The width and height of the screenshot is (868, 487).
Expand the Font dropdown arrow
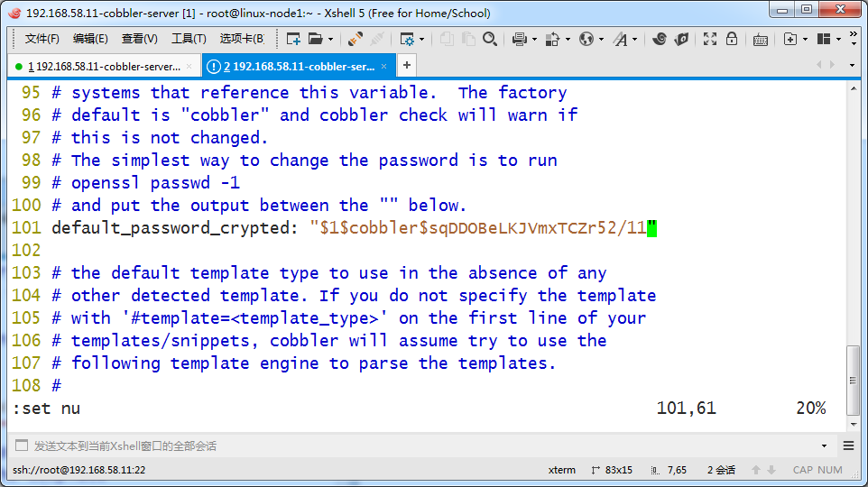click(635, 40)
